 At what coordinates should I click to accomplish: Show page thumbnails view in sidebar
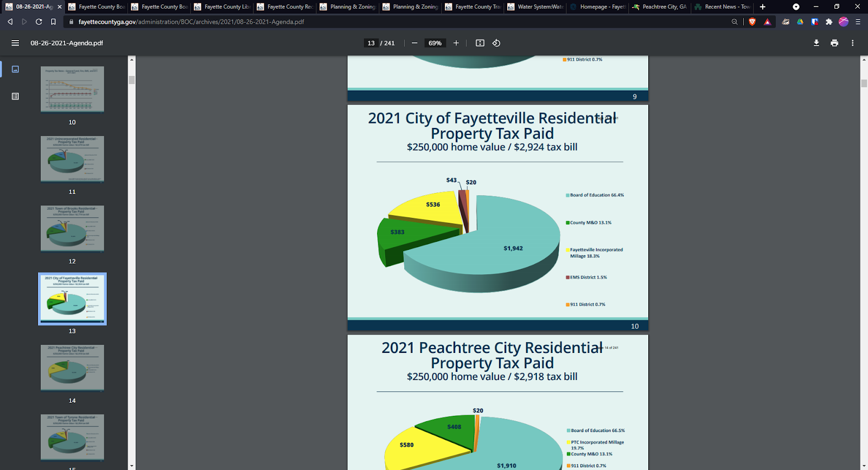coord(15,69)
